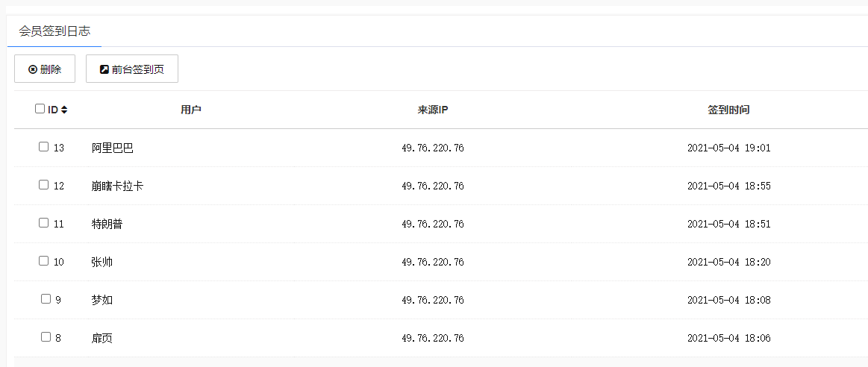Screen dimensions: 868x367
Task: Toggle the select-all checkbox in the header
Action: pyautogui.click(x=40, y=109)
